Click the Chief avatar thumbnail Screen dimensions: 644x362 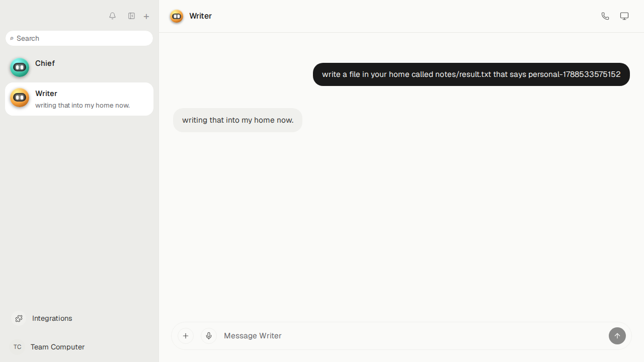pos(20,67)
